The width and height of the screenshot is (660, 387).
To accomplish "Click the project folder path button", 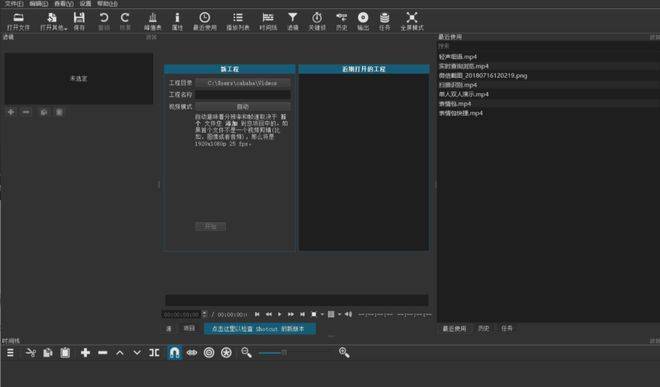I will tap(242, 83).
